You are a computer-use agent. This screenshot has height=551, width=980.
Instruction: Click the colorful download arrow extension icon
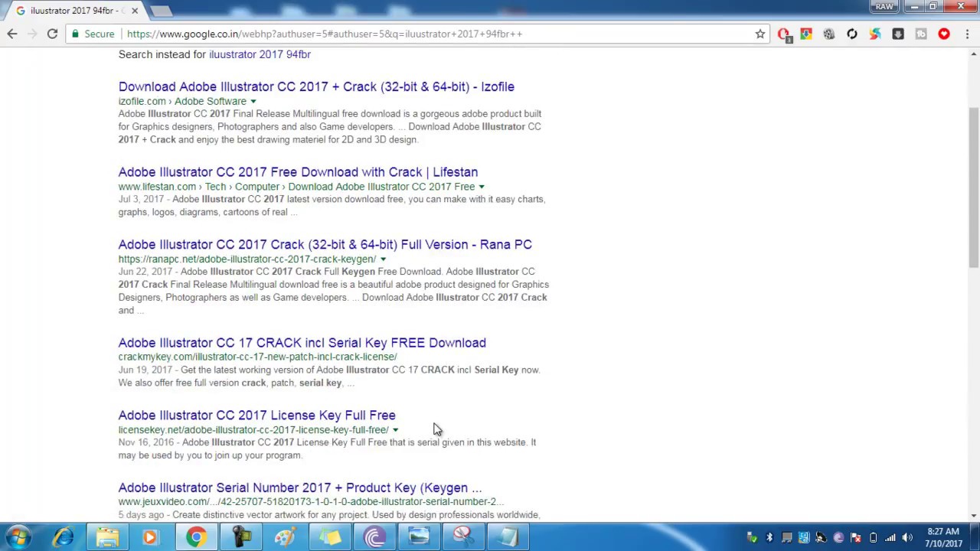[x=806, y=34]
